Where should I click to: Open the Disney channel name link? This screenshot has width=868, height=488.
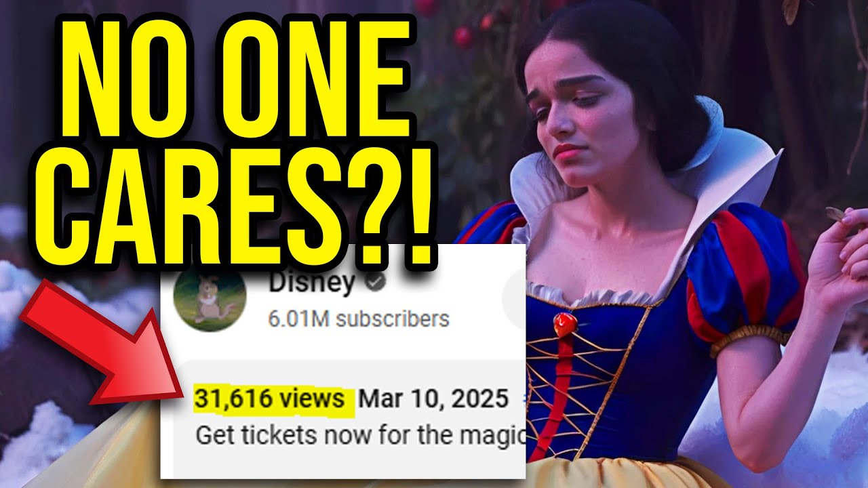click(311, 283)
